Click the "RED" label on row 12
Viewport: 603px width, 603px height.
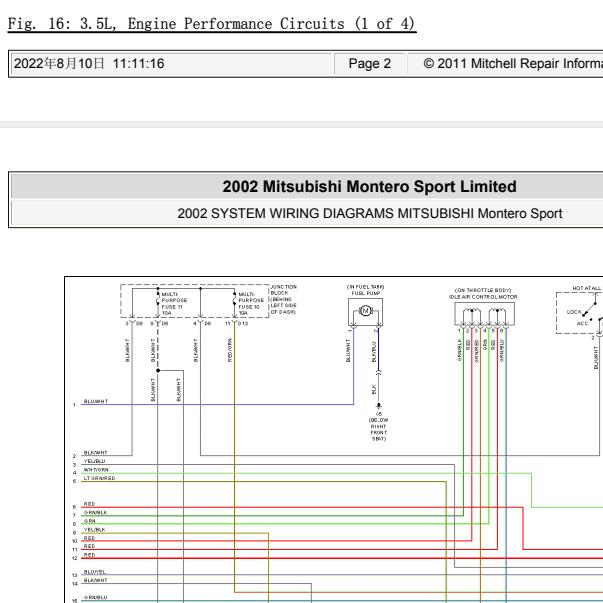(89, 555)
